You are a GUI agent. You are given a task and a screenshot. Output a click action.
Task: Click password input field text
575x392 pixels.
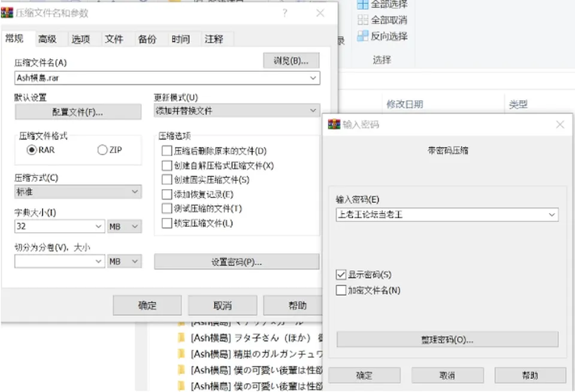tap(447, 215)
